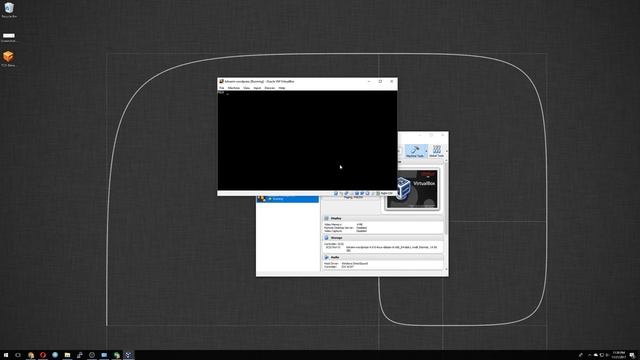Select the white file desktop icon
This screenshot has width=640, height=360.
coord(9,37)
